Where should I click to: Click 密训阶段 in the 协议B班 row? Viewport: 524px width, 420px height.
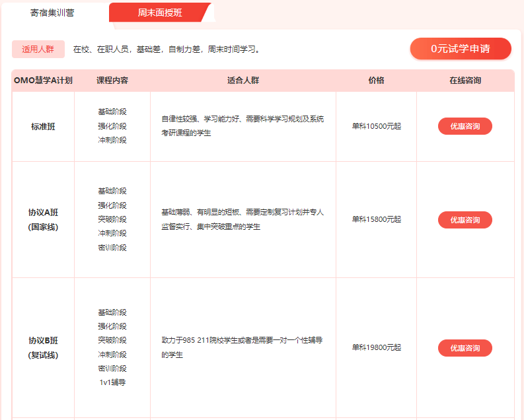click(x=112, y=368)
